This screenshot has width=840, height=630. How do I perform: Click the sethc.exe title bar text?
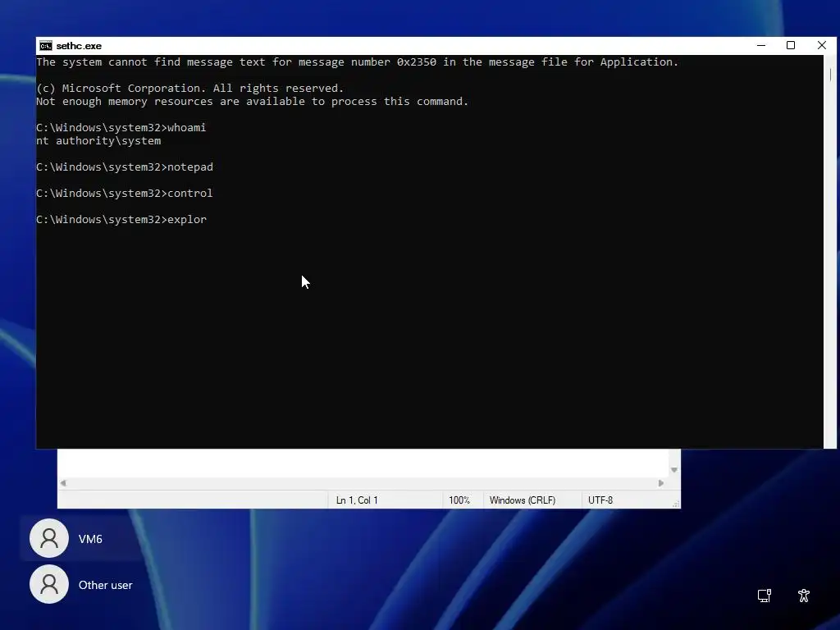click(x=79, y=46)
